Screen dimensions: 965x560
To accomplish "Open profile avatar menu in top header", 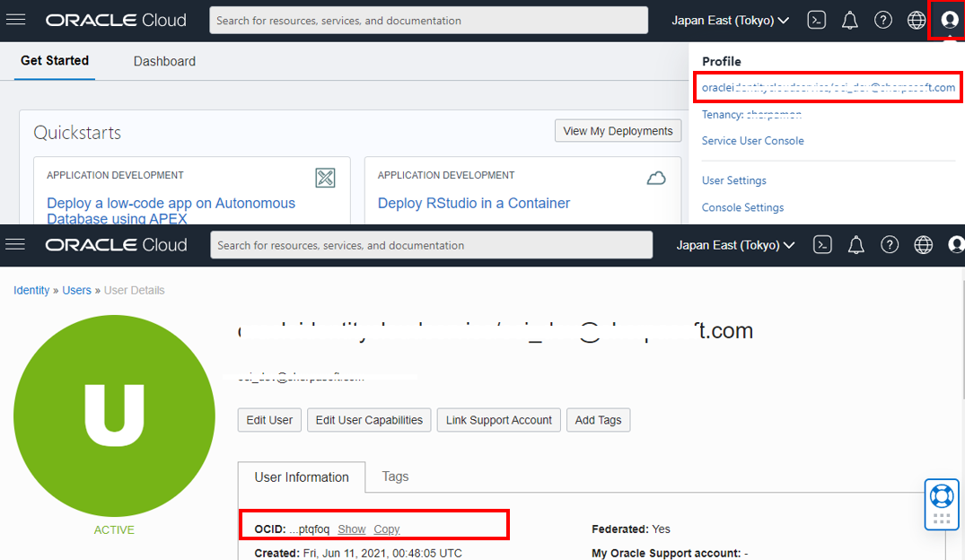I will pos(949,21).
